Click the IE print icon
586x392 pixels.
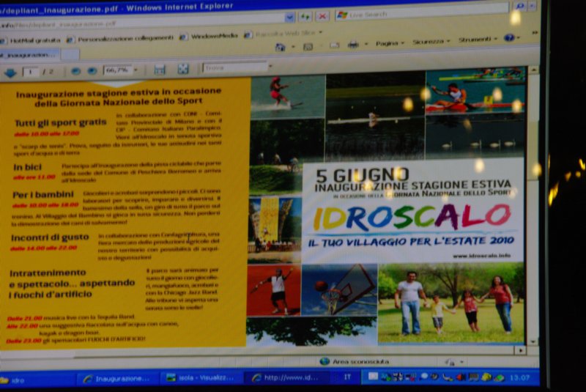tap(353, 45)
